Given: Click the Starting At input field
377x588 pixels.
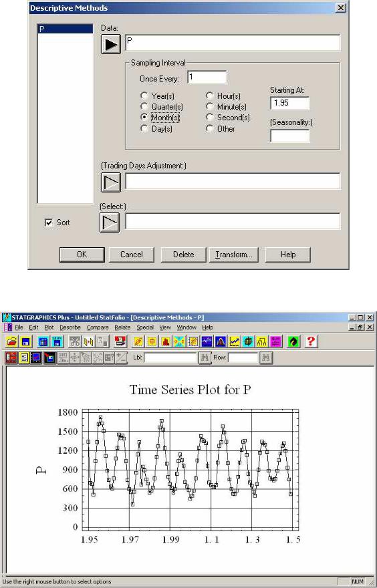Looking at the screenshot, I should coord(290,103).
